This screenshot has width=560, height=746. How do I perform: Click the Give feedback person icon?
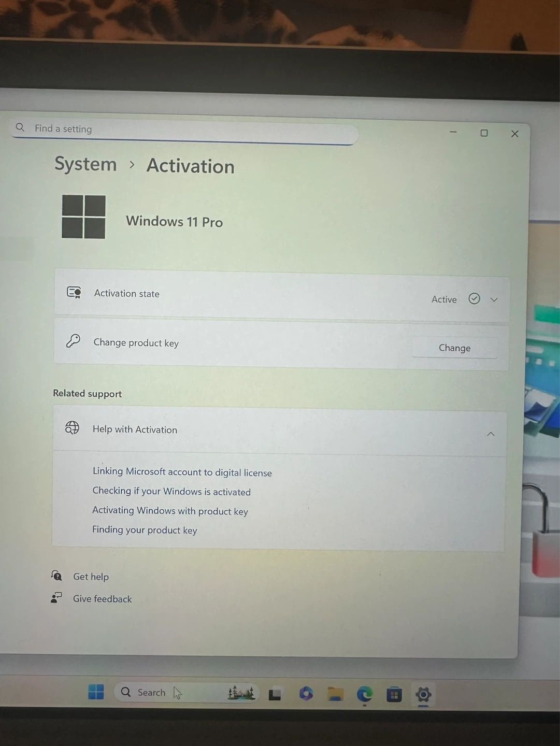point(56,597)
